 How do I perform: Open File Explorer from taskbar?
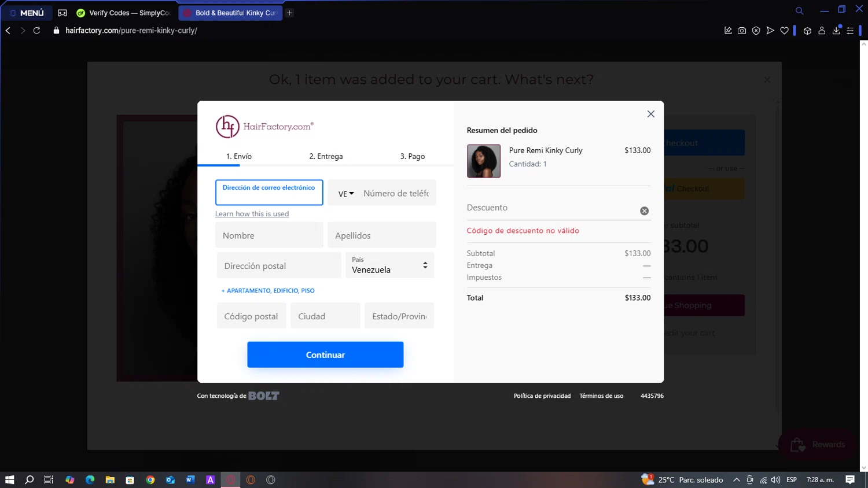pyautogui.click(x=110, y=480)
